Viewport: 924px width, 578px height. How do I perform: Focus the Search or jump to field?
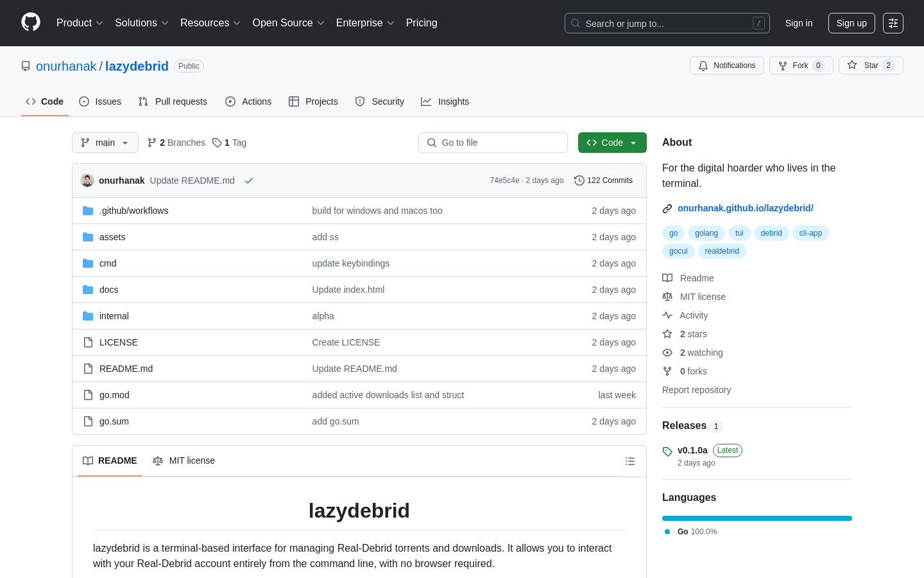[667, 23]
